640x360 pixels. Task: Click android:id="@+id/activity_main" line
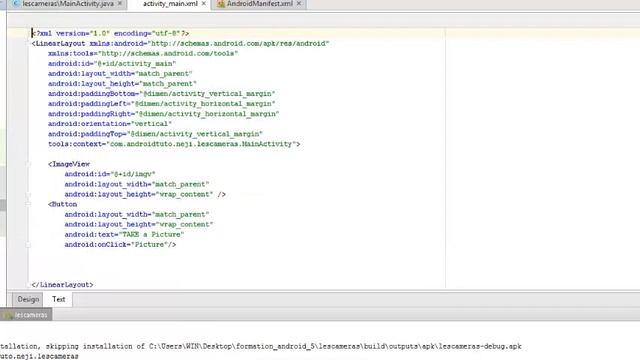112,64
